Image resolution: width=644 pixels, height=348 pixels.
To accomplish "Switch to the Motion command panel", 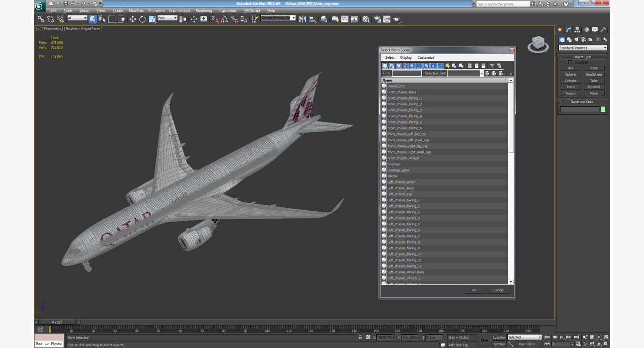I will click(x=586, y=30).
